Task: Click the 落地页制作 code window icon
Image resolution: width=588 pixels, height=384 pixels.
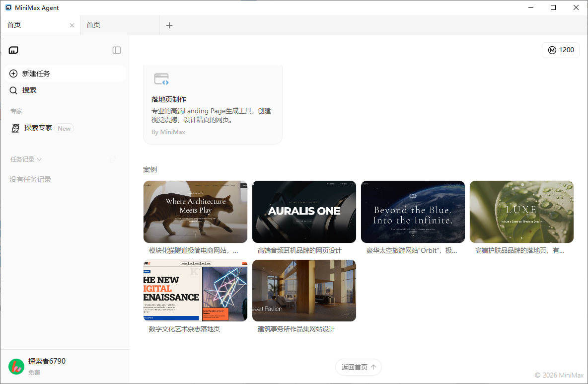Action: click(161, 79)
